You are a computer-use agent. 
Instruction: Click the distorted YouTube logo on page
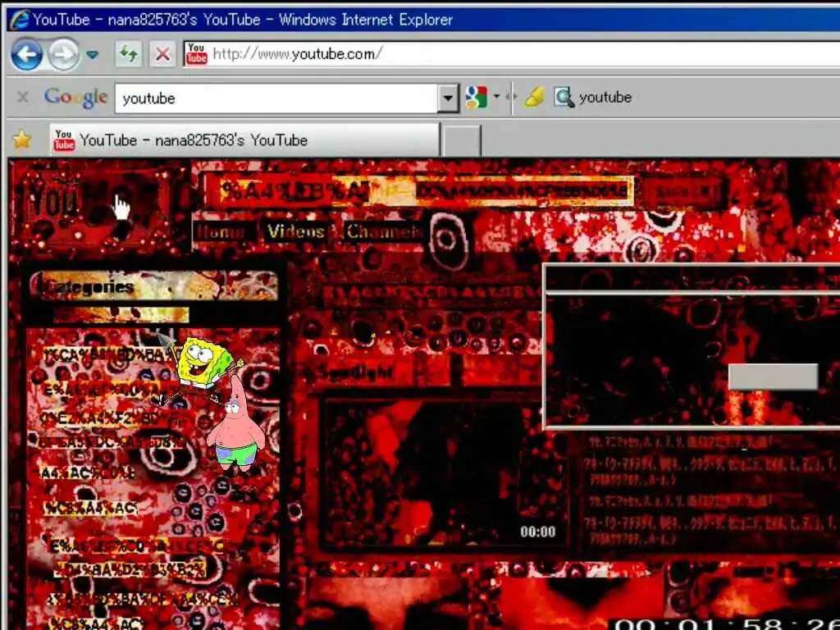point(97,204)
